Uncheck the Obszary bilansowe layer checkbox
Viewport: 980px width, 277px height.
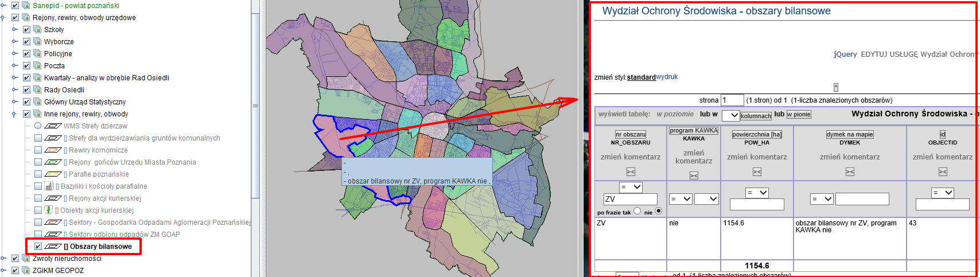click(x=38, y=247)
